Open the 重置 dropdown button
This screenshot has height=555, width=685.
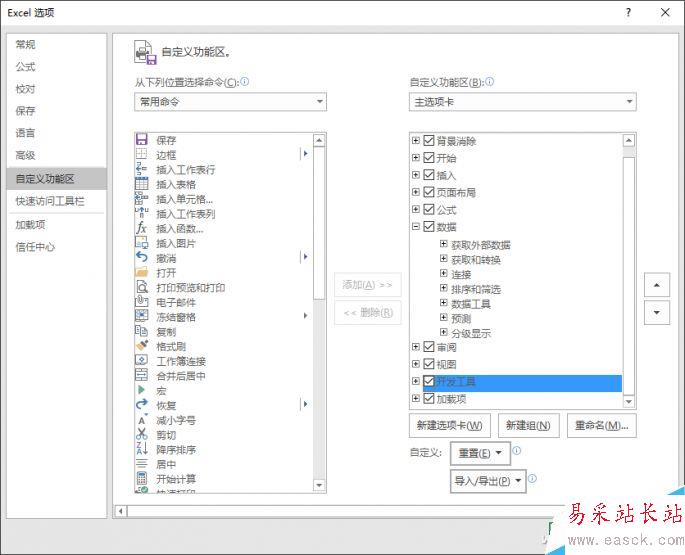click(x=480, y=453)
